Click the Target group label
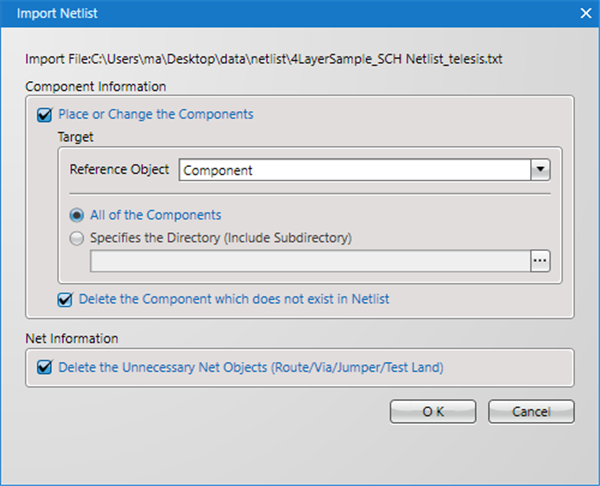The width and height of the screenshot is (600, 486). pos(76,136)
